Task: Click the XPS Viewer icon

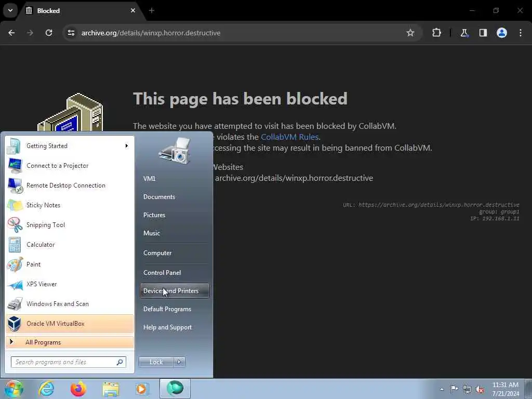Action: click(15, 284)
